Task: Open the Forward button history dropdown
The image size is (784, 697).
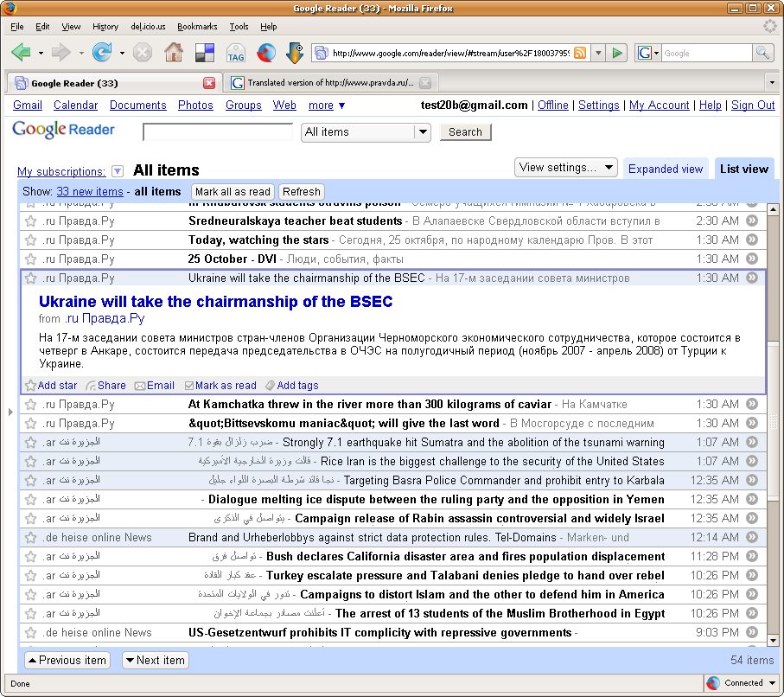Action: [81, 53]
